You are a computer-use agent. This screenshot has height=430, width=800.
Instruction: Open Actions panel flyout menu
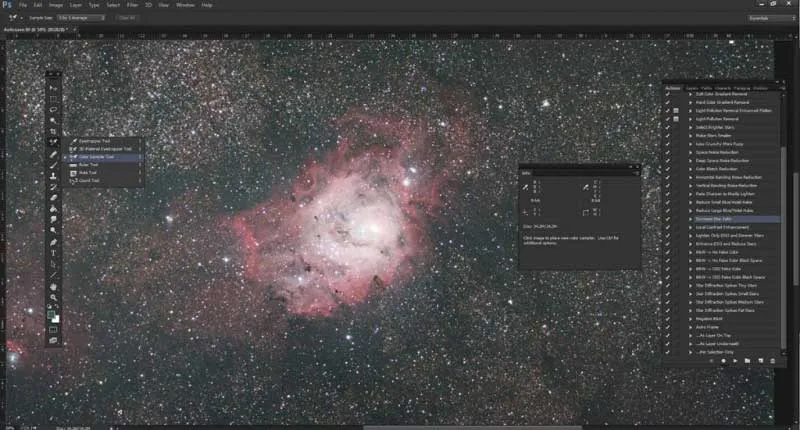tap(783, 88)
